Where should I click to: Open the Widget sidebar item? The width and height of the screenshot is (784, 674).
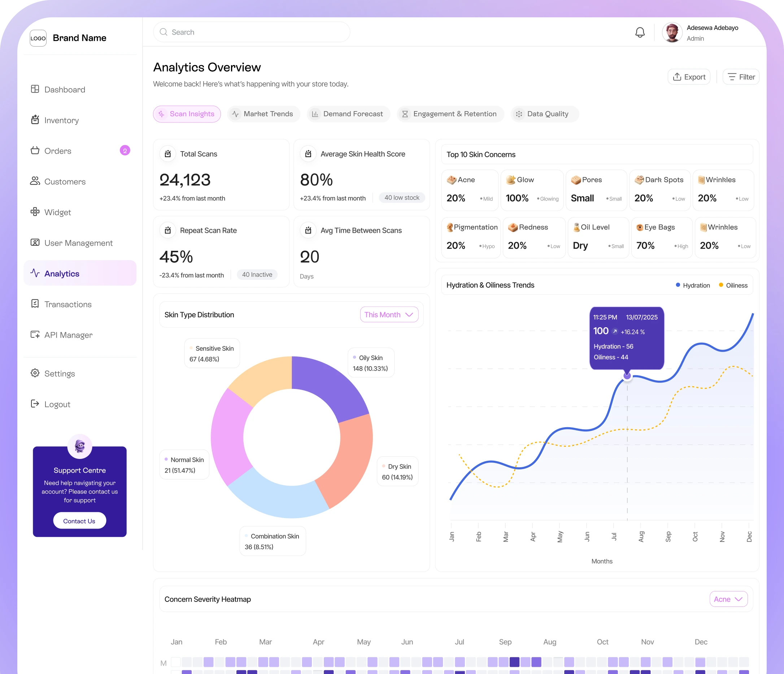pos(57,212)
